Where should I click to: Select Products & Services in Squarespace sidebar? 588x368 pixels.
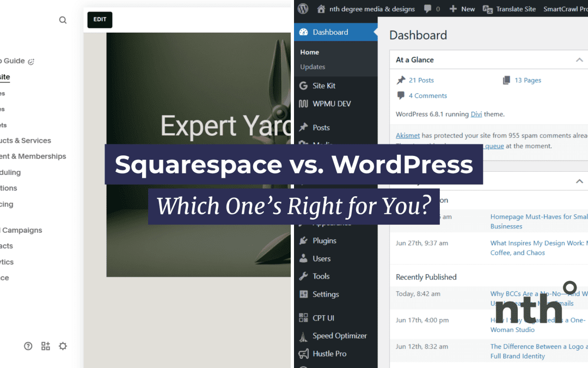coord(26,141)
